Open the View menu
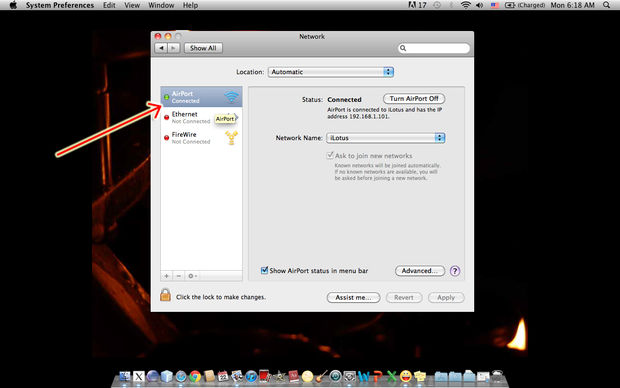 (x=132, y=5)
